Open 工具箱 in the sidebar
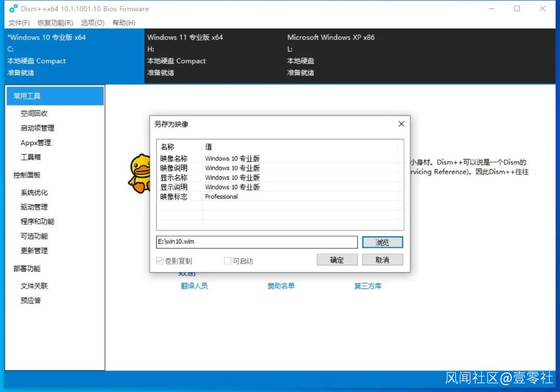 point(31,157)
